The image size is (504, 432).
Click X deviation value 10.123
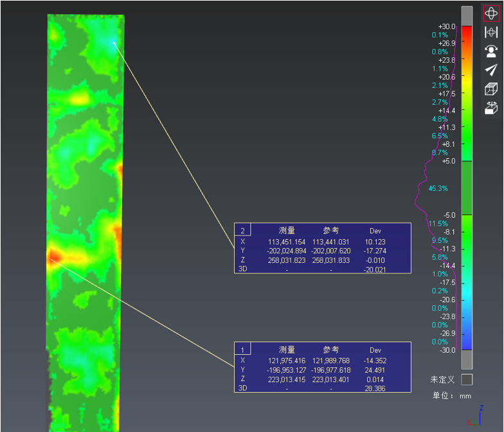point(375,242)
